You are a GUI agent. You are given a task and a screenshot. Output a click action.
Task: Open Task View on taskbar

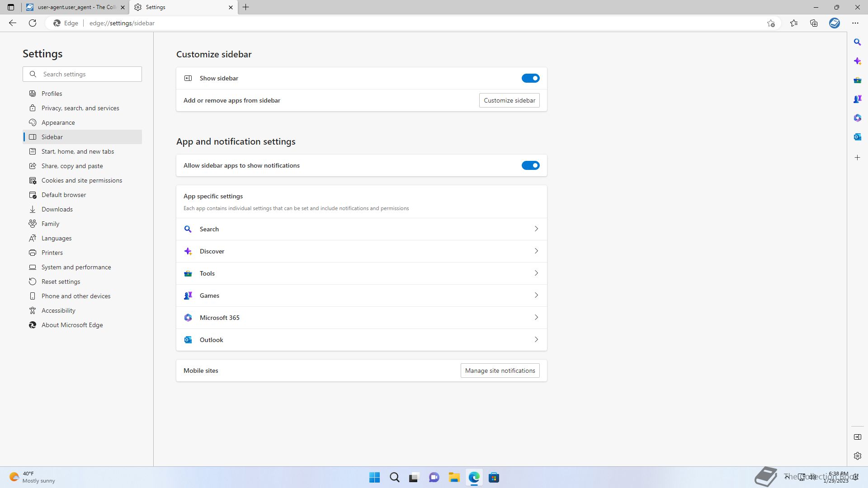(414, 478)
